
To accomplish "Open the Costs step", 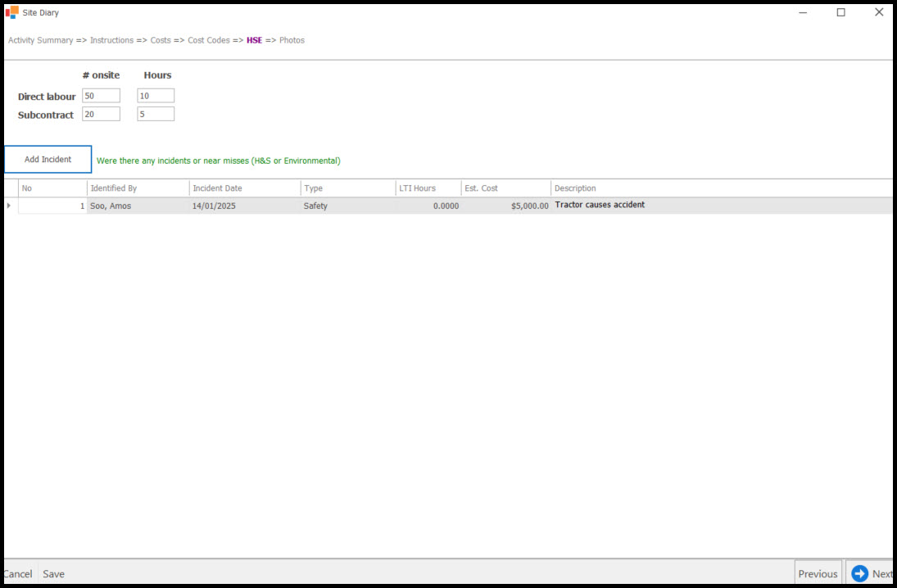I will click(x=161, y=40).
